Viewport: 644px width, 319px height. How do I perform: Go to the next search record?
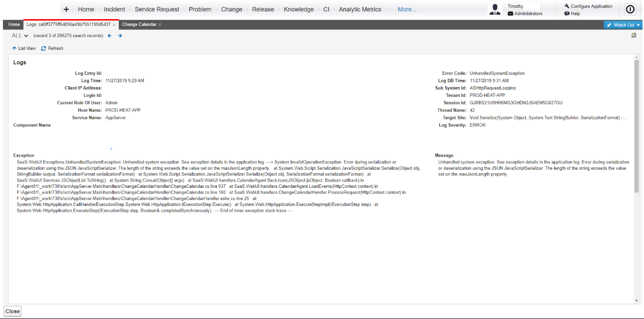pyautogui.click(x=120, y=35)
